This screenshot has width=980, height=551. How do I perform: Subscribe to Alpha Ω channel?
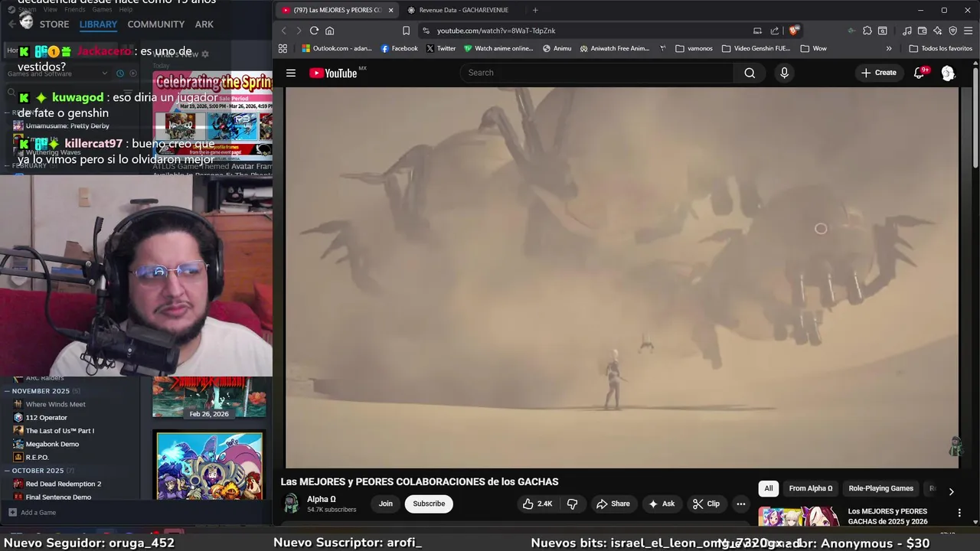pyautogui.click(x=429, y=504)
